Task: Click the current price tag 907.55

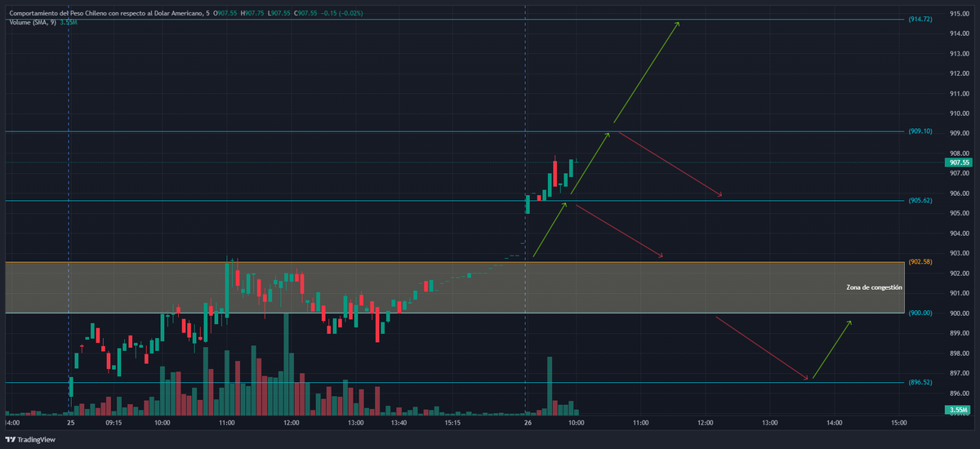Action: click(x=960, y=162)
